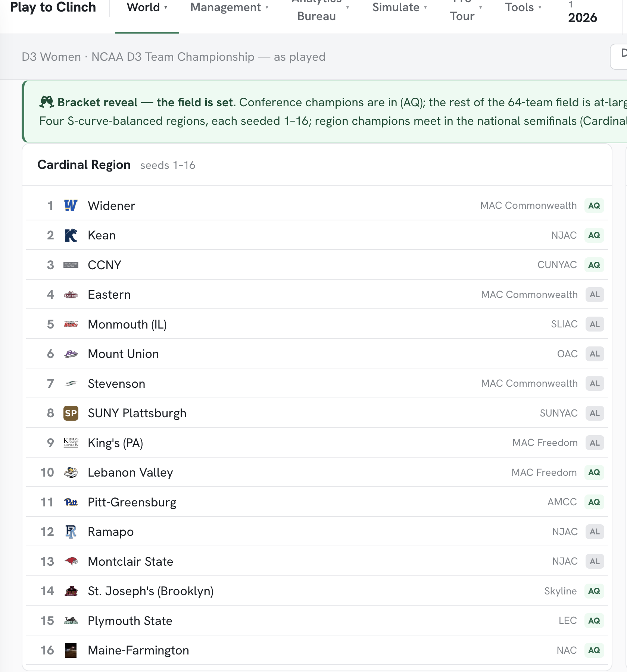Open the World dropdown menu
The width and height of the screenshot is (627, 672).
(147, 7)
